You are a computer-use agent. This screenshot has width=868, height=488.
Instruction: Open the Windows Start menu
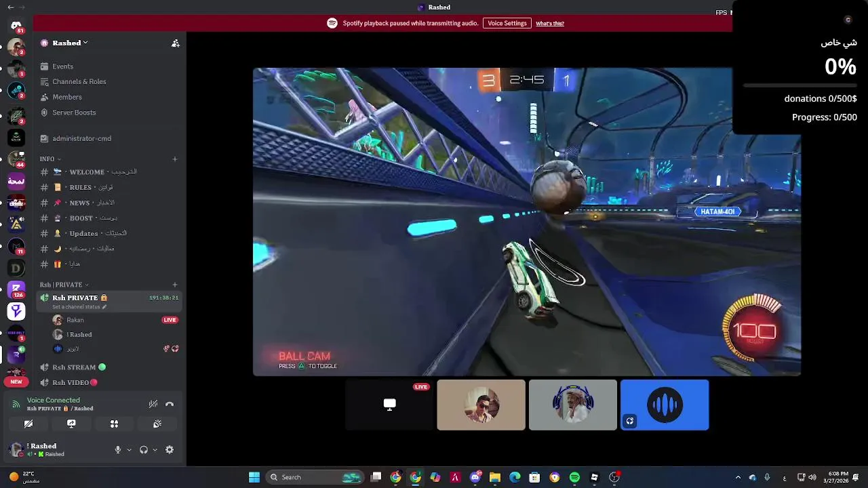[x=254, y=477]
